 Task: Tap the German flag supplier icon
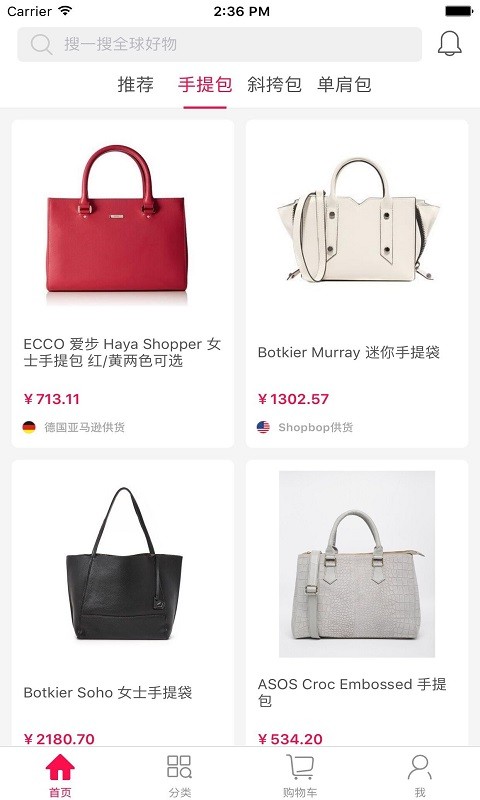click(x=29, y=427)
